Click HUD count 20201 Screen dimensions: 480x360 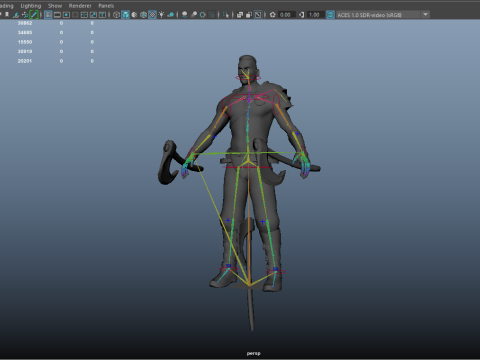tap(25, 61)
